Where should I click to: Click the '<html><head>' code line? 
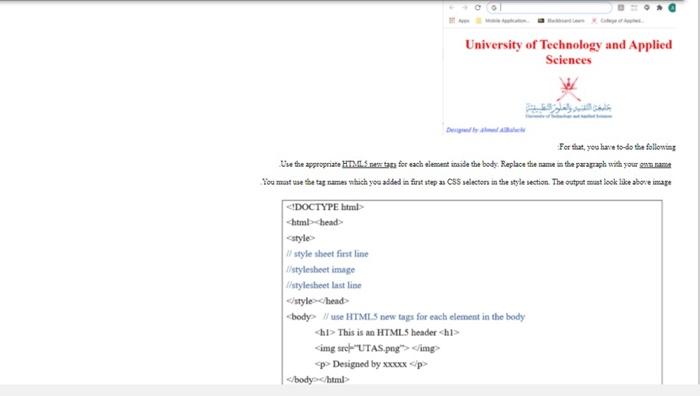click(x=315, y=222)
